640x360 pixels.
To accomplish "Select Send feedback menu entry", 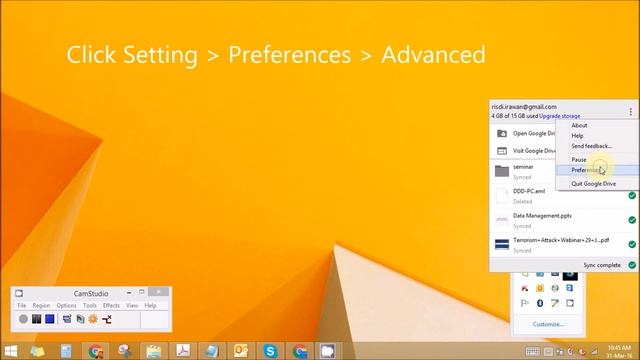I will click(598, 146).
